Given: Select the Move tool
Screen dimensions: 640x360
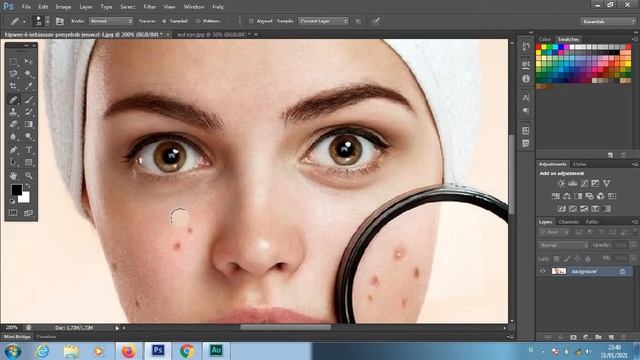Looking at the screenshot, I should (x=29, y=61).
